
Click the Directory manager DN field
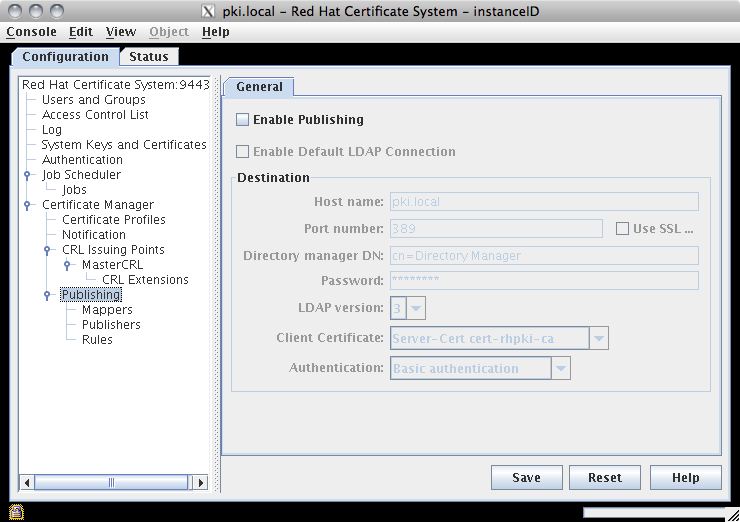coord(544,255)
